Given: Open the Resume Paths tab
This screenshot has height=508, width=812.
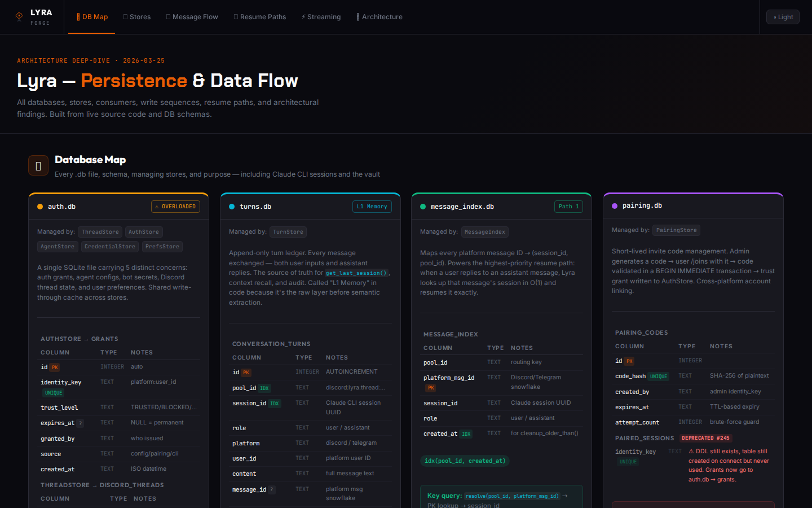Looking at the screenshot, I should pyautogui.click(x=260, y=17).
